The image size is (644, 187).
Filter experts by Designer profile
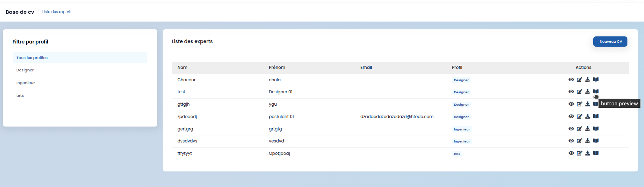pyautogui.click(x=25, y=70)
